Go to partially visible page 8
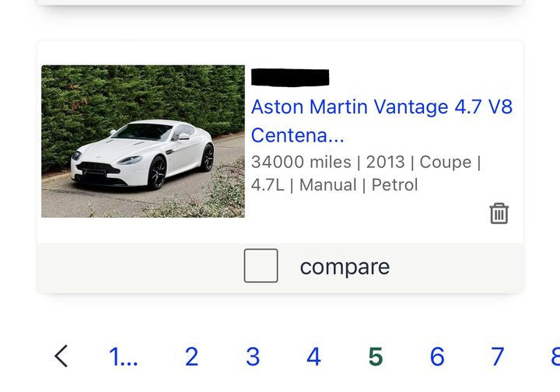 click(555, 356)
